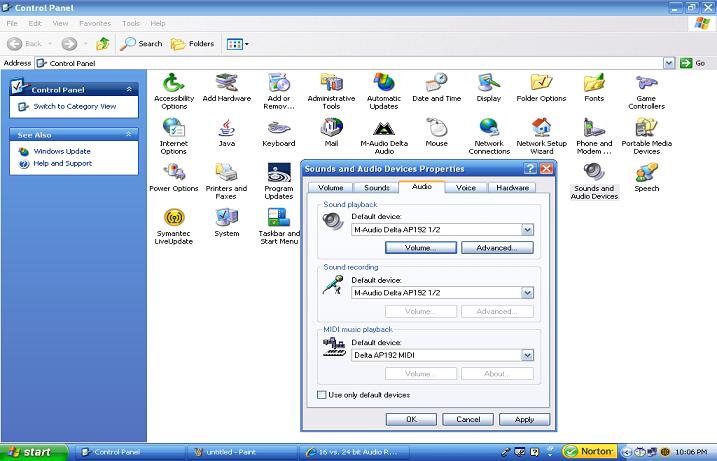This screenshot has height=461, width=717.
Task: Open Date and Time icon
Action: 437,87
